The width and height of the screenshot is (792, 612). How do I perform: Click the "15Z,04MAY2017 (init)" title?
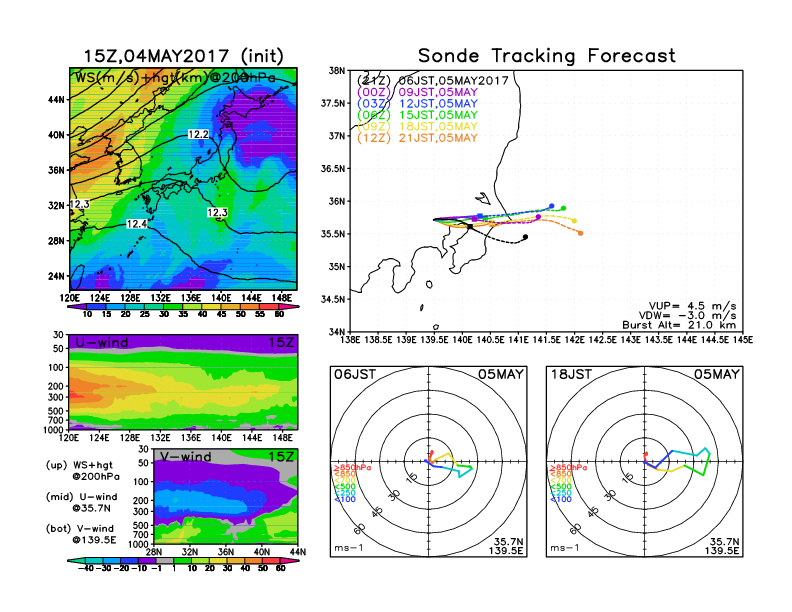(x=183, y=56)
